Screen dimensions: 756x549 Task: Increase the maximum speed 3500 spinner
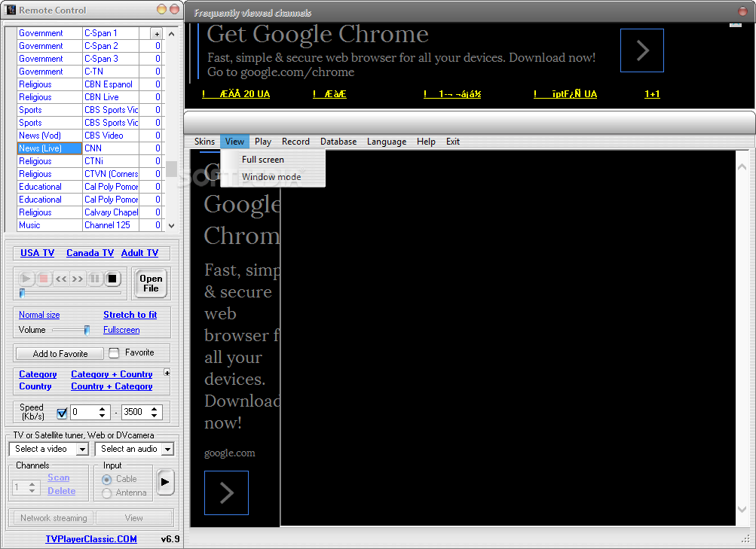154,409
